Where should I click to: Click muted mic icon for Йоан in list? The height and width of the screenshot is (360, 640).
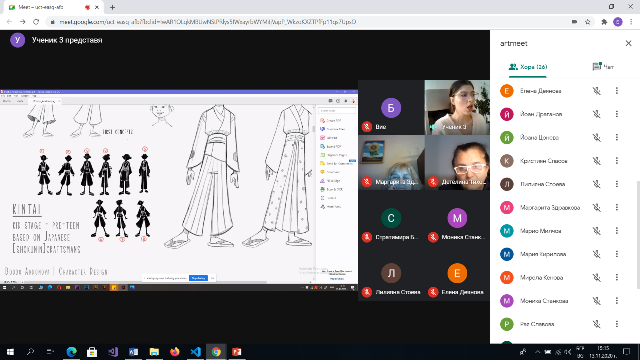click(596, 114)
